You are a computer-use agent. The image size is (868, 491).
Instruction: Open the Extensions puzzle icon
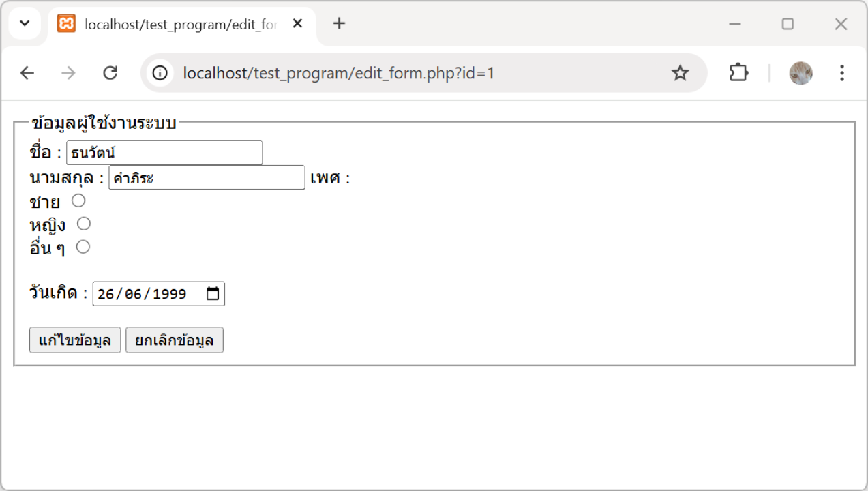[738, 73]
